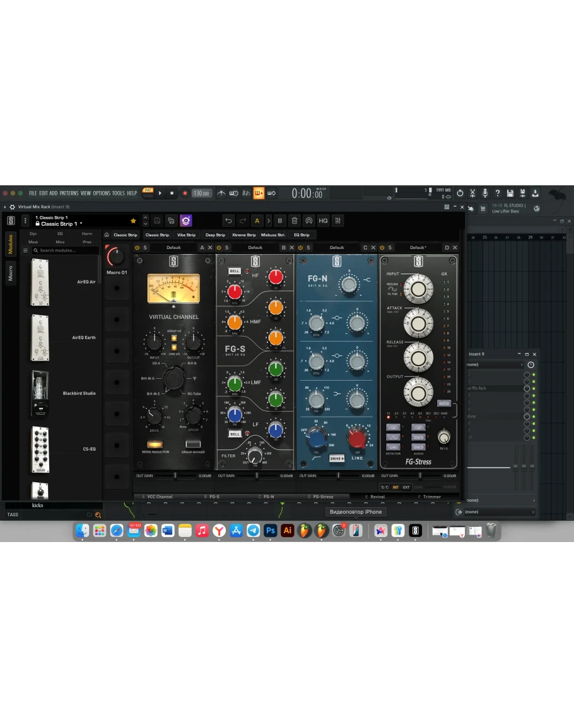The width and height of the screenshot is (574, 728).
Task: Open the PATTERNS menu
Action: pos(69,194)
